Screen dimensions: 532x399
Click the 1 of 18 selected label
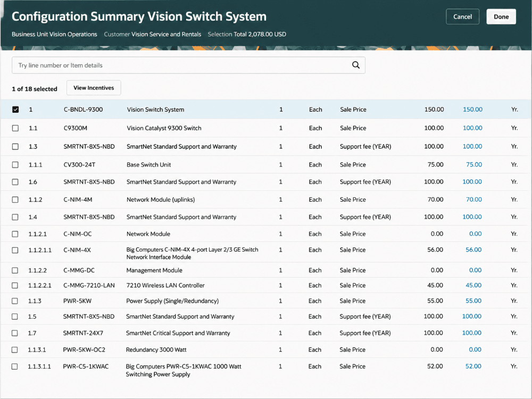click(35, 89)
